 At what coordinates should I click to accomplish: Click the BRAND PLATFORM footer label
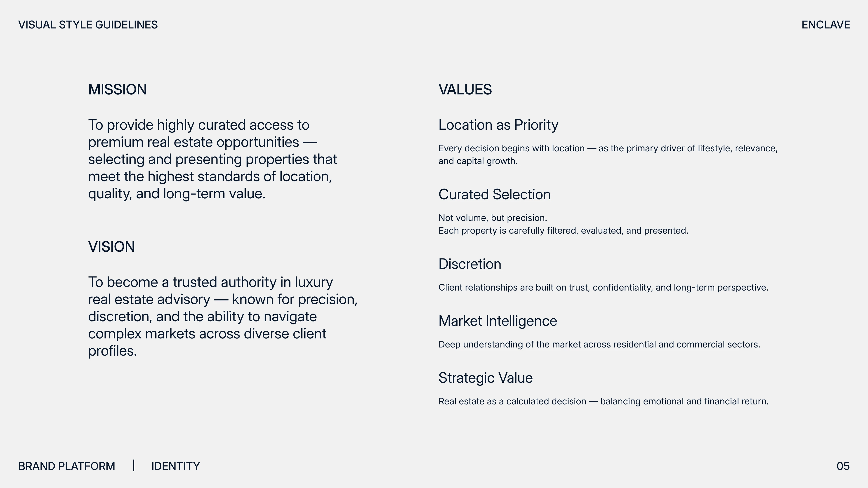(67, 467)
